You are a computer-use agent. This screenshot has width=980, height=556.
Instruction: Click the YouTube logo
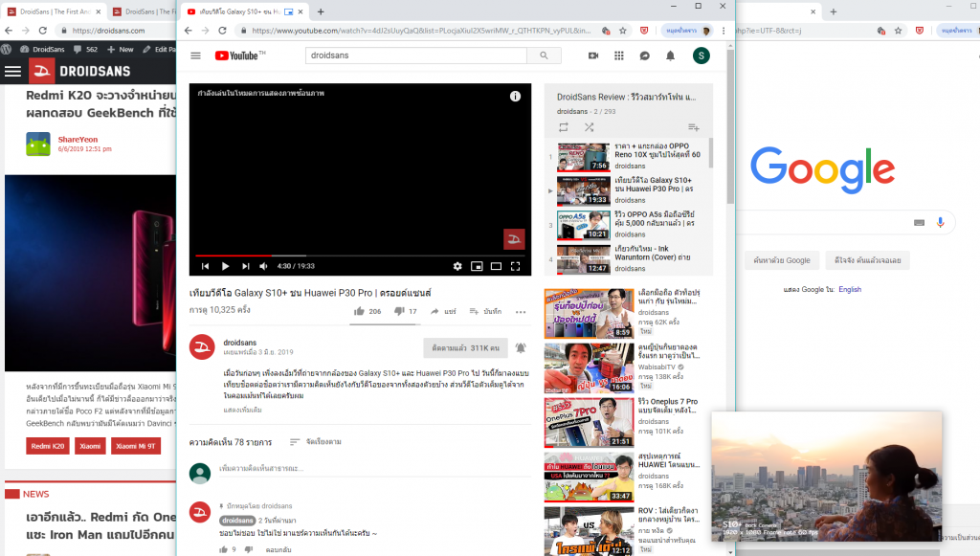click(x=239, y=56)
